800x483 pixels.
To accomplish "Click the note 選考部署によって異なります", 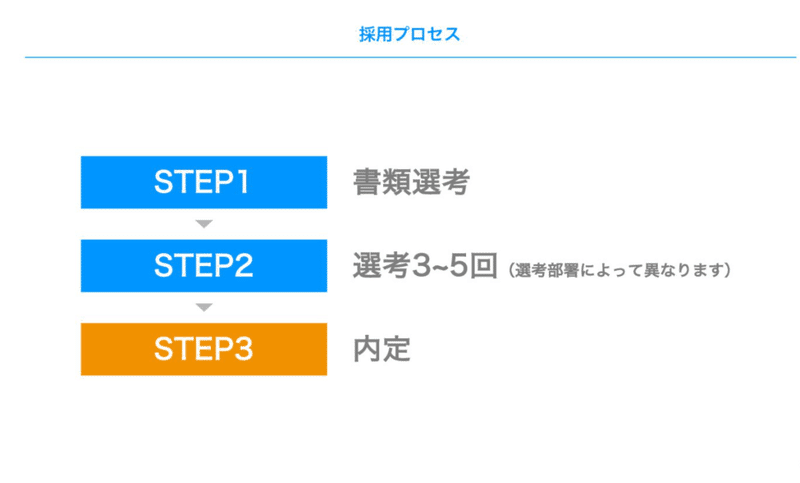I will 620,270.
